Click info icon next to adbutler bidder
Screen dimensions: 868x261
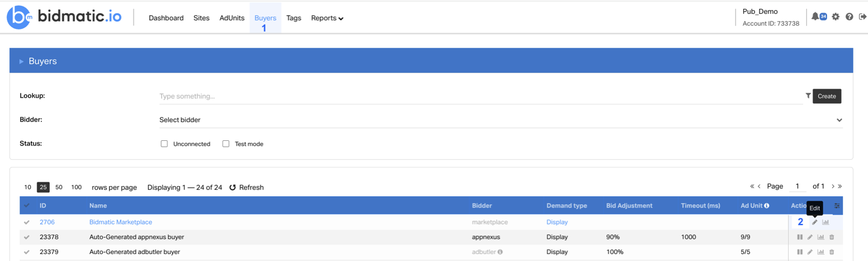click(x=500, y=252)
